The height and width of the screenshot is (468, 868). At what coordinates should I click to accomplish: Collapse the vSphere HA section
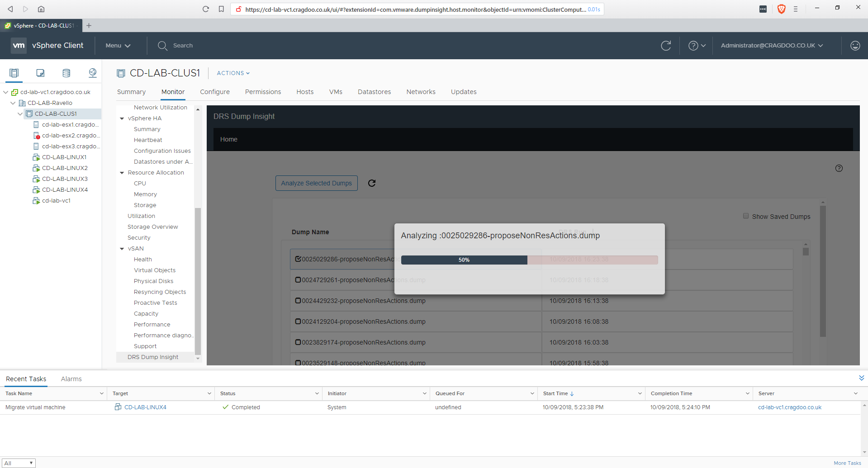click(122, 118)
